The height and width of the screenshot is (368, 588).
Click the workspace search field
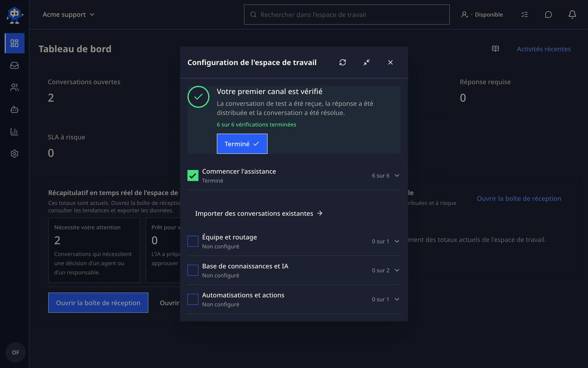pos(347,15)
